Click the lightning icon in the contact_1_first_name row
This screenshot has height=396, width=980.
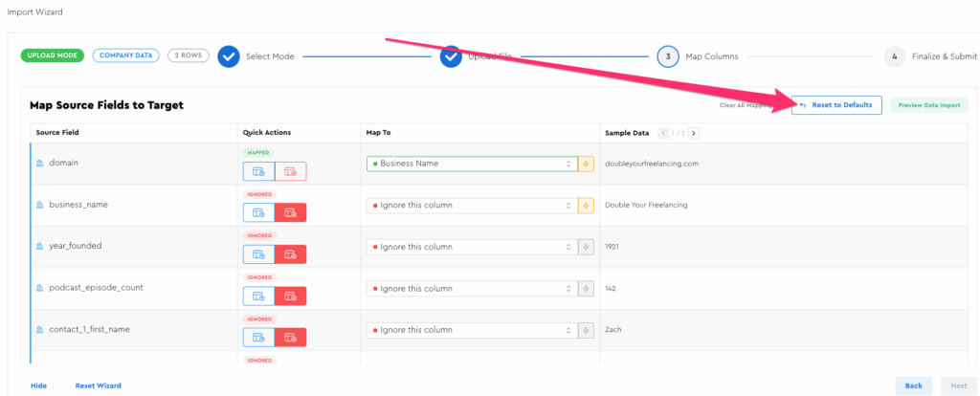click(x=587, y=330)
